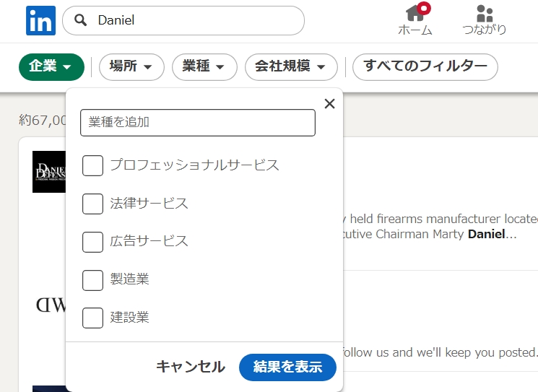The height and width of the screenshot is (392, 538).
Task: Enable the 広告サービス checkbox
Action: pos(92,241)
